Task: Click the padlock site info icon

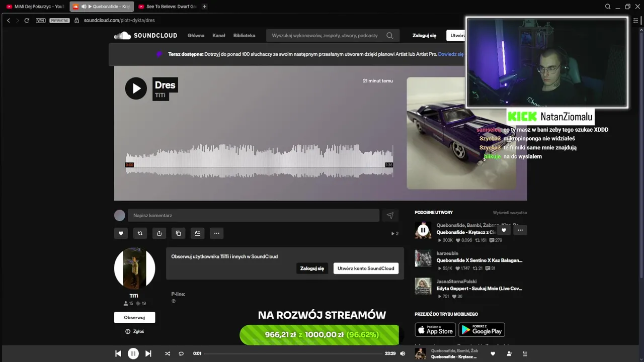Action: 77,21
